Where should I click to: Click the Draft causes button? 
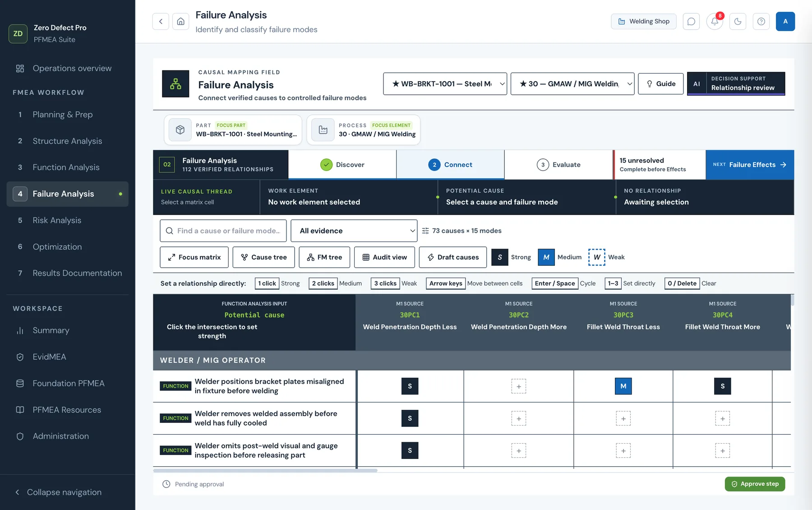[x=453, y=257]
